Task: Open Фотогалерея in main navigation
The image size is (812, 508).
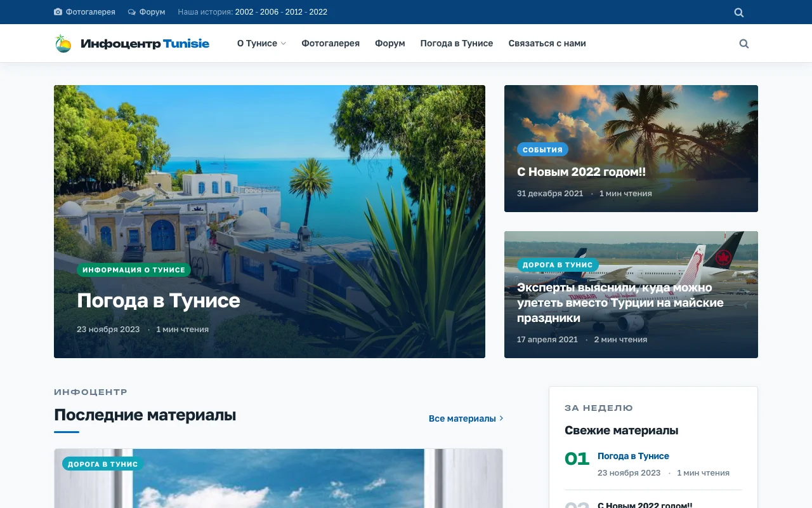Action: coord(331,43)
